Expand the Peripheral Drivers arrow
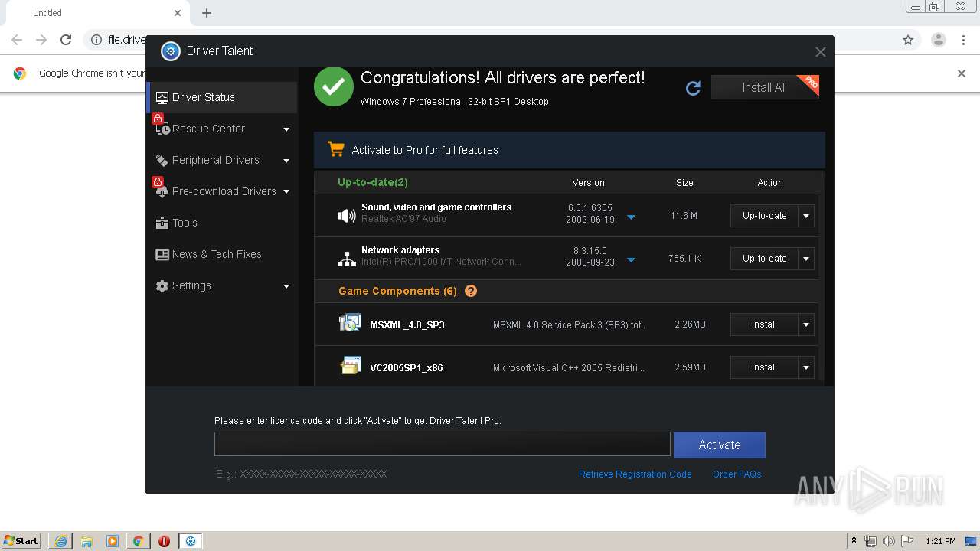 [286, 161]
